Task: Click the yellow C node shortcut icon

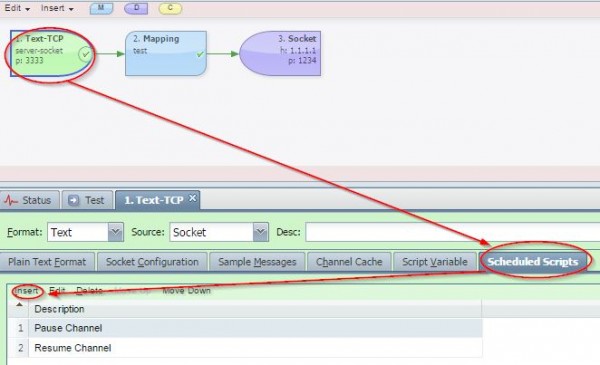Action: click(x=170, y=8)
